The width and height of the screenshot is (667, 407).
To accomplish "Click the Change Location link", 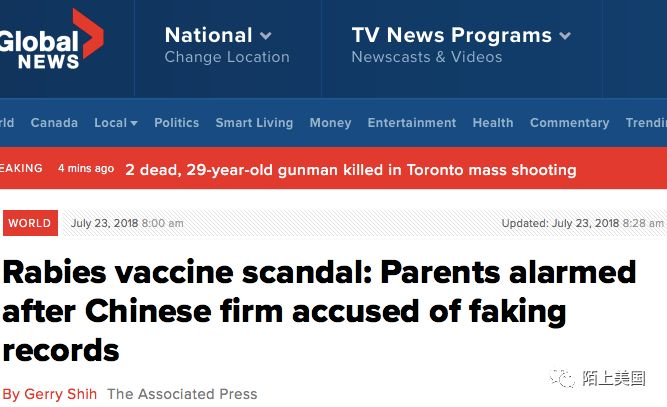I will coord(227,58).
